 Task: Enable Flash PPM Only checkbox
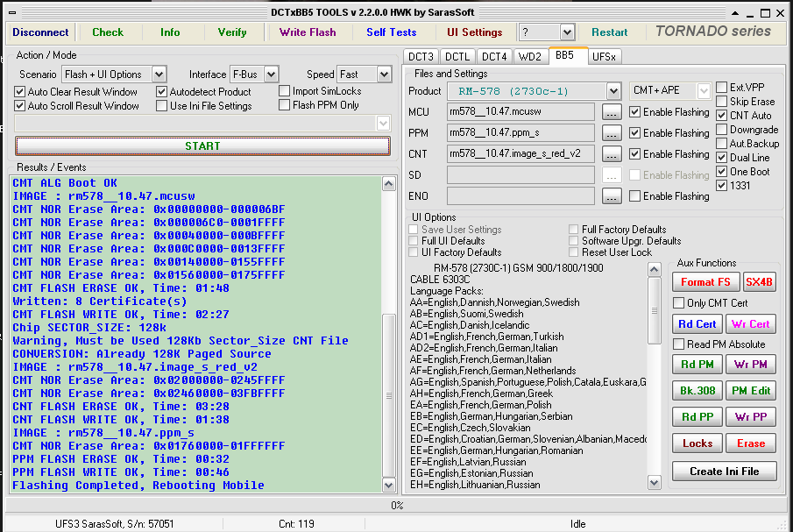coord(284,105)
